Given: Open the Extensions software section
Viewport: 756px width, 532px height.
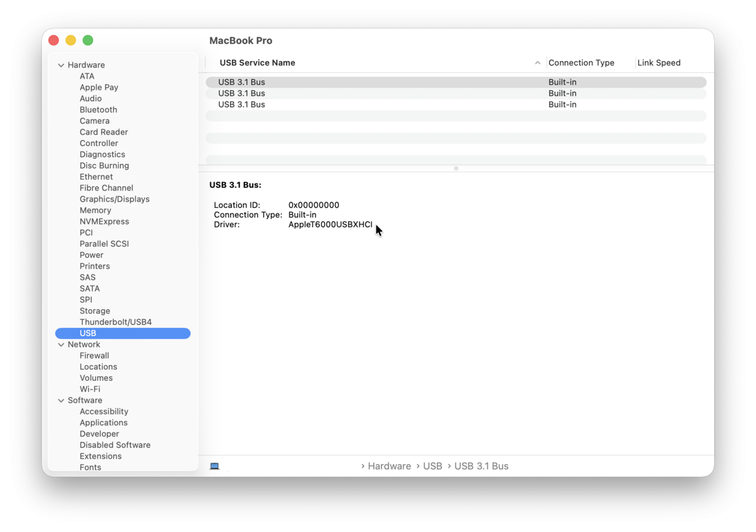Looking at the screenshot, I should coord(101,456).
